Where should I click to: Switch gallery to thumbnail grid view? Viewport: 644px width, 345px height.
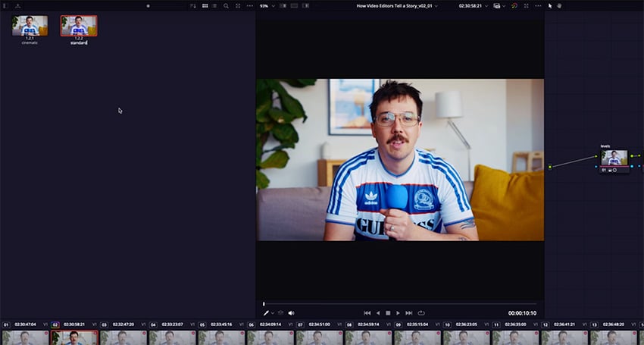click(x=205, y=6)
